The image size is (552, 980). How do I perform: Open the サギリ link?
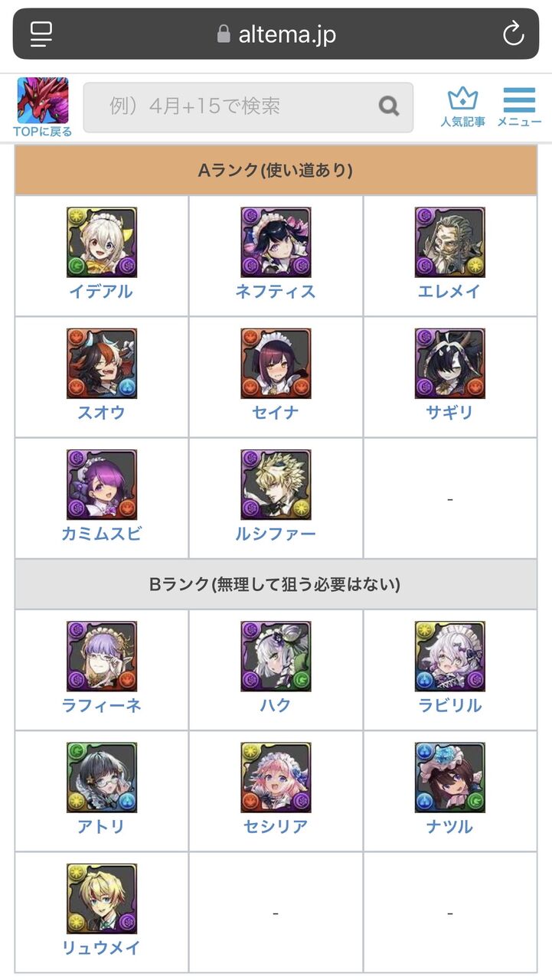(450, 413)
